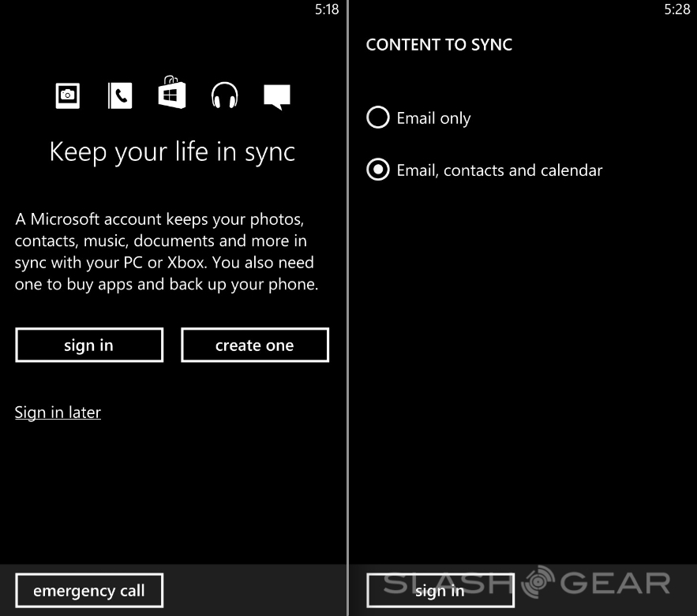This screenshot has height=616, width=697.
Task: Tap the messaging speech bubble icon
Action: 277,96
